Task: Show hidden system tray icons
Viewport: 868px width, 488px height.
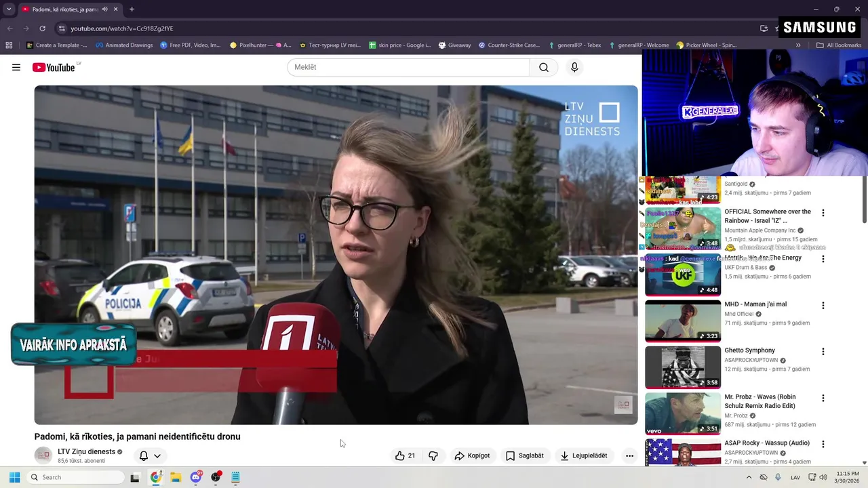Action: coord(749,477)
